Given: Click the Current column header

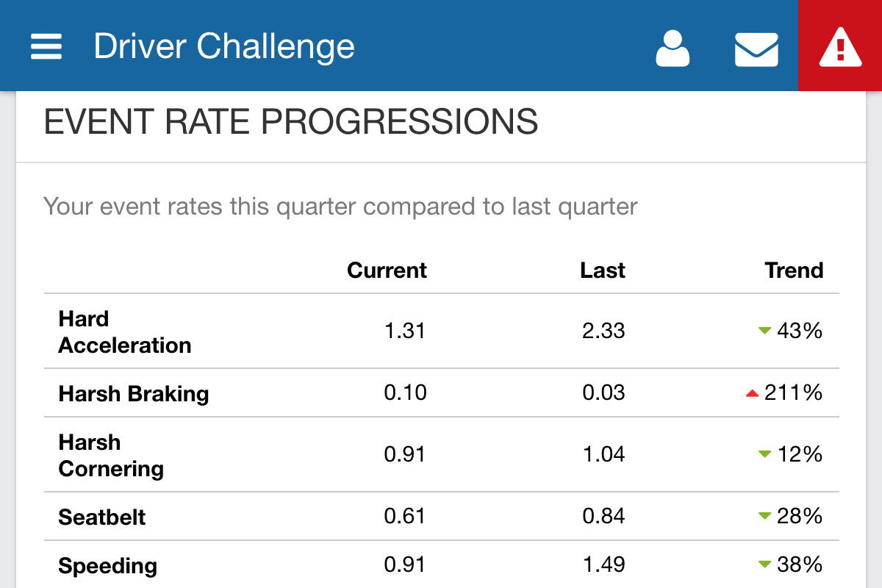Looking at the screenshot, I should click(387, 270).
